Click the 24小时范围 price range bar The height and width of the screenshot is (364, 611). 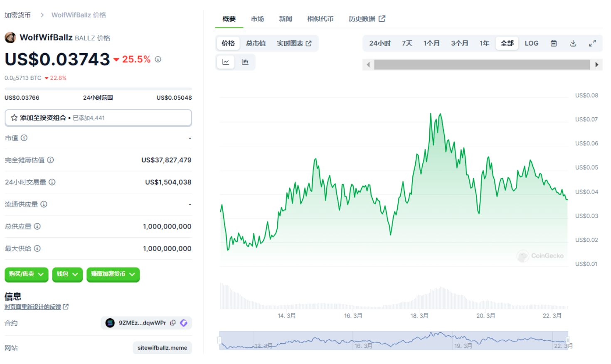tap(98, 89)
